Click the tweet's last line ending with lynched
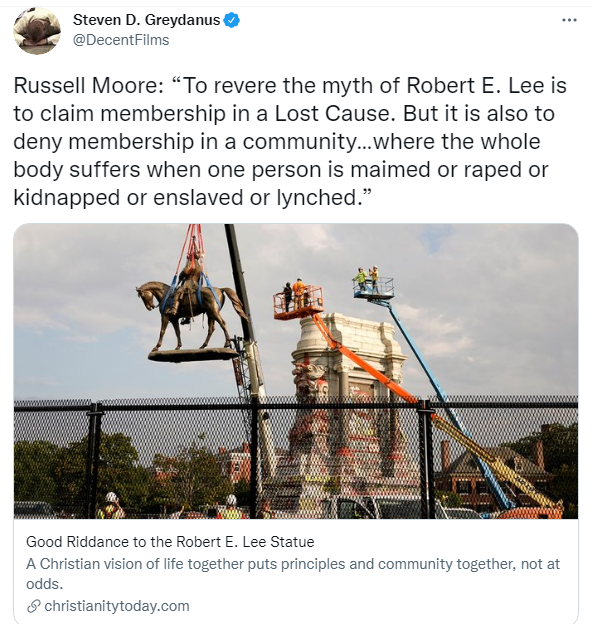 tap(193, 197)
